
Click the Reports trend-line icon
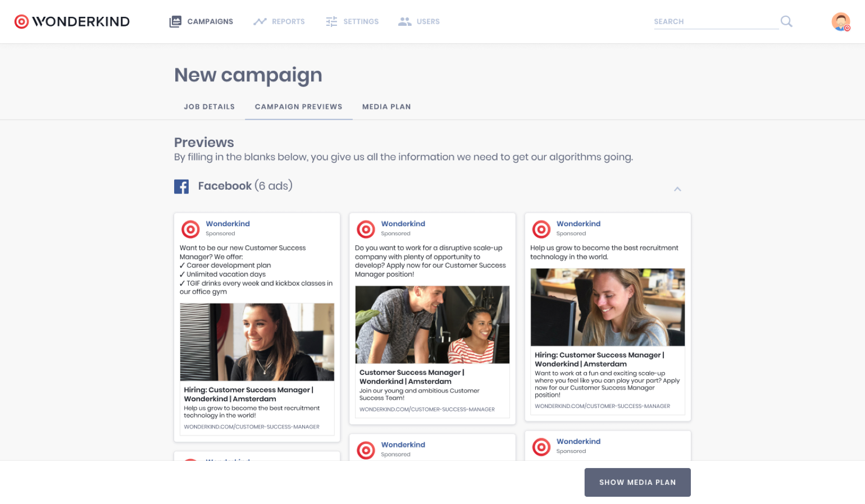click(x=259, y=21)
